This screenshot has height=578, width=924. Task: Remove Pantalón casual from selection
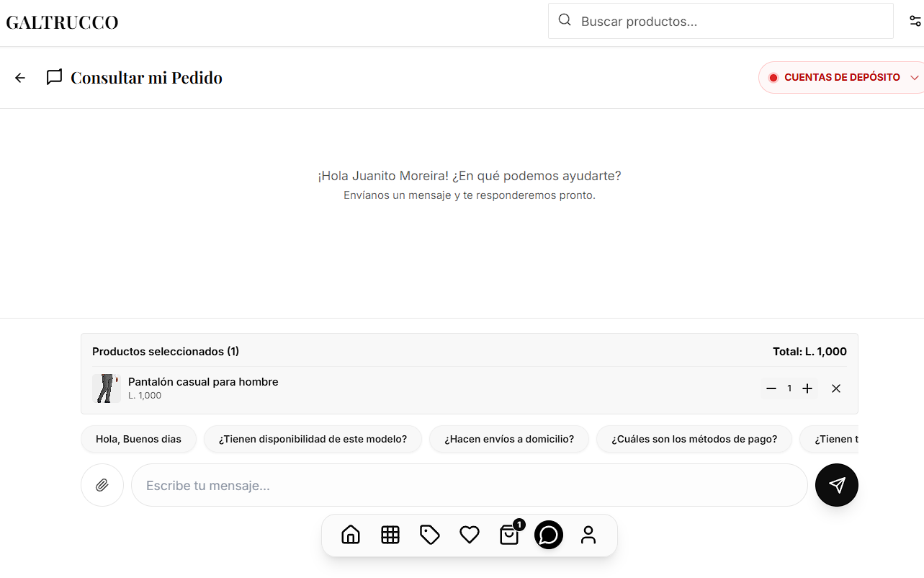coord(835,388)
